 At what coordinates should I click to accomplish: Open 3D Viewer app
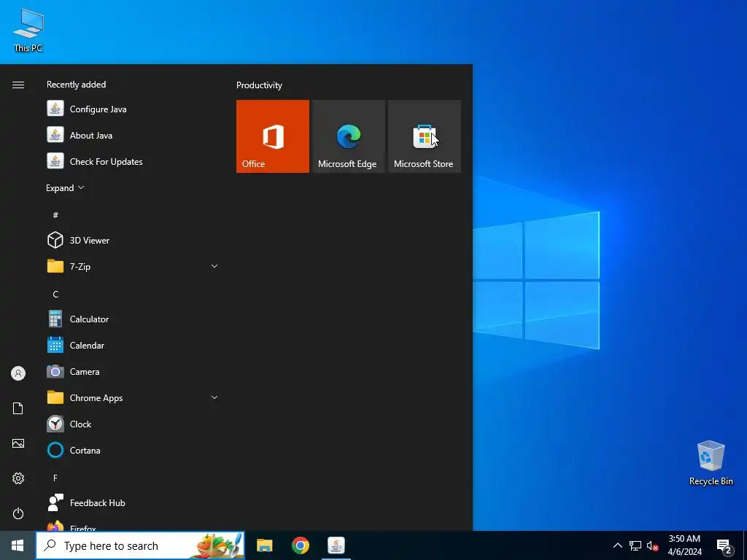133,240
